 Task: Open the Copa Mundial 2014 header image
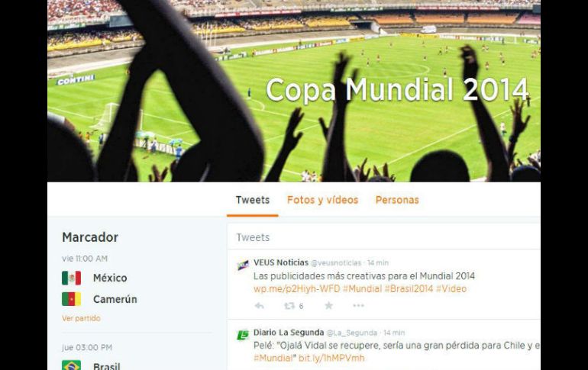coord(294,91)
